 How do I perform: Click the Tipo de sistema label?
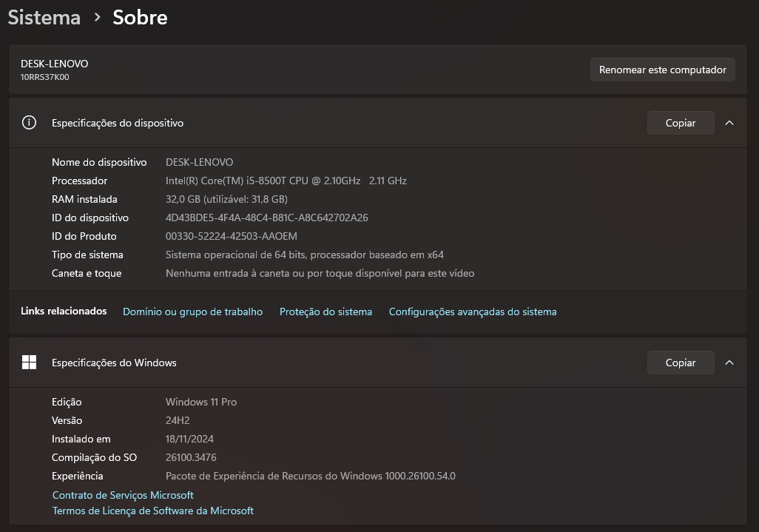[x=87, y=255]
